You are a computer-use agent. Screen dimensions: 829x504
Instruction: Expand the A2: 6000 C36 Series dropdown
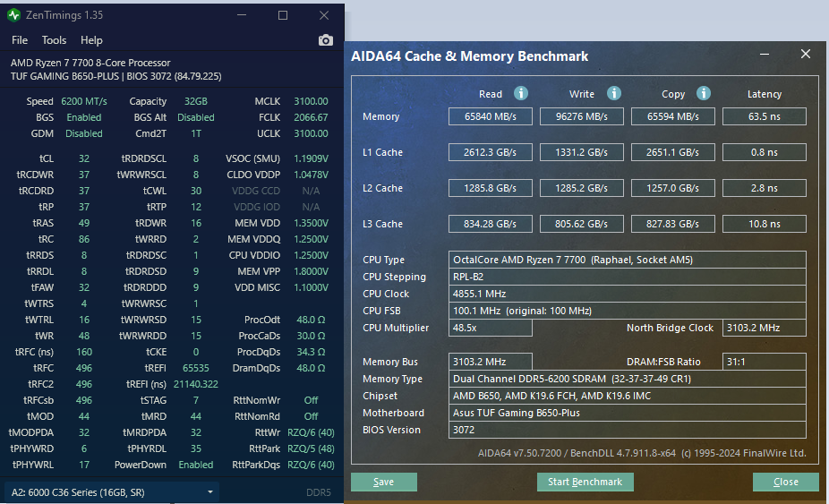pos(112,492)
